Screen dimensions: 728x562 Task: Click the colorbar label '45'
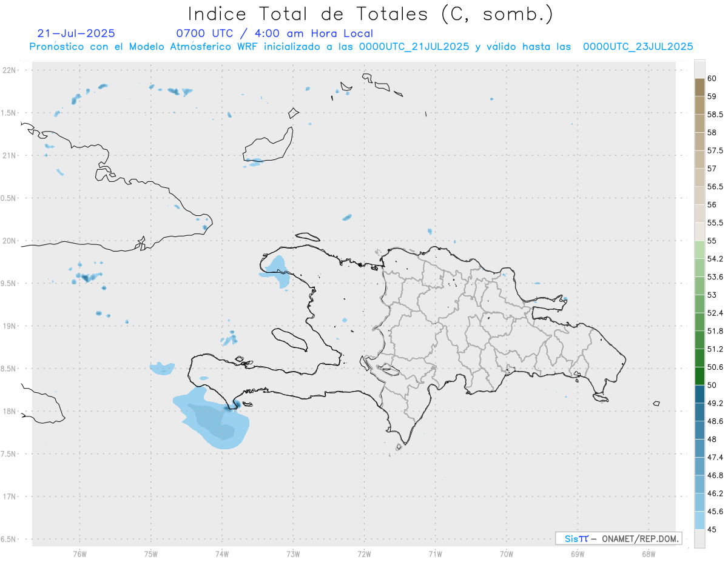[712, 529]
